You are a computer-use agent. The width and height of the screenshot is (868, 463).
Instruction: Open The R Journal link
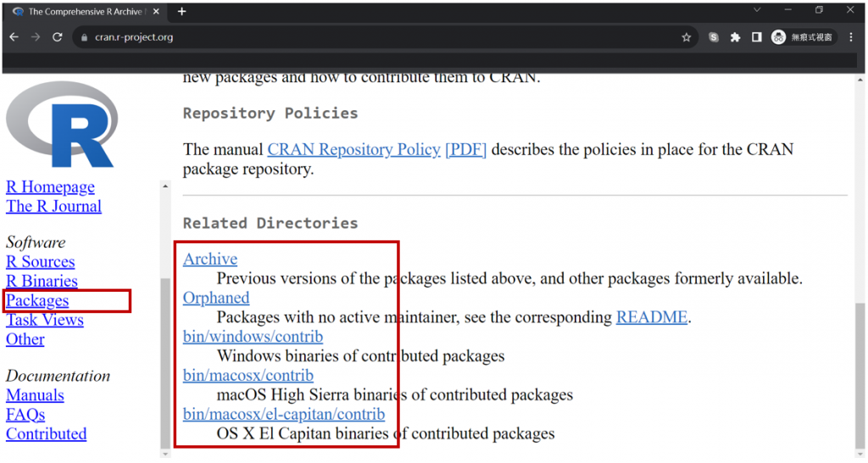coord(53,207)
